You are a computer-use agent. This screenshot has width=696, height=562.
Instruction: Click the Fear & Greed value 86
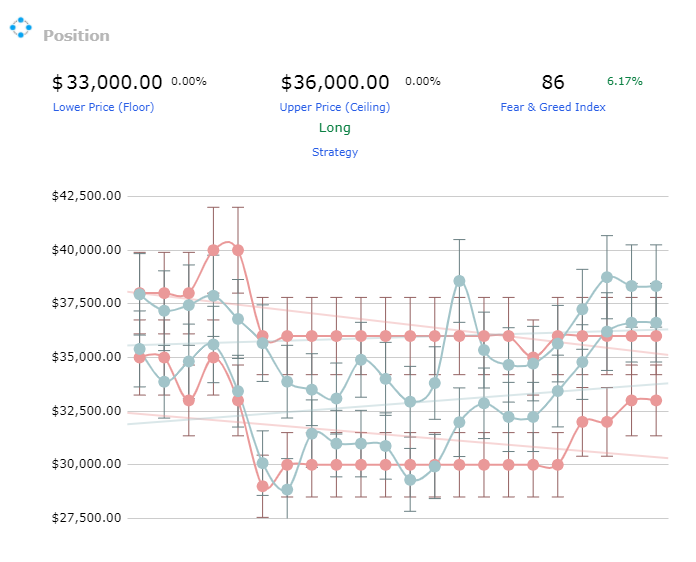click(553, 83)
